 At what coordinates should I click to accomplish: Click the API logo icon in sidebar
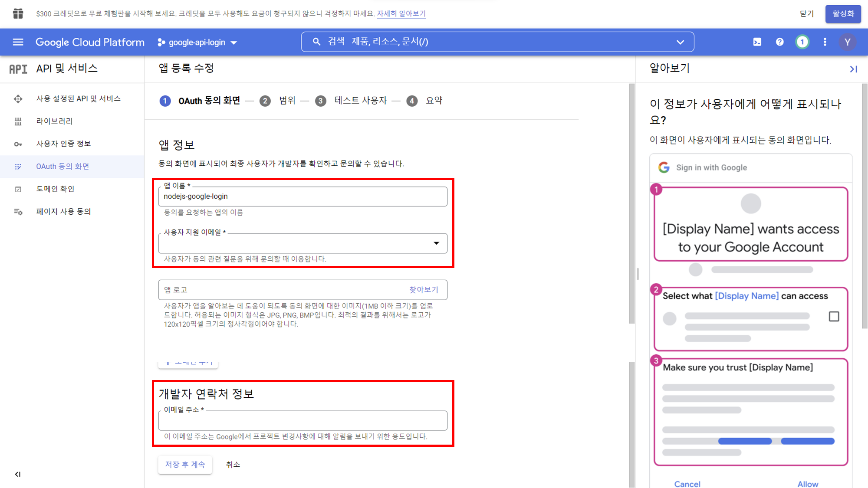tap(18, 69)
